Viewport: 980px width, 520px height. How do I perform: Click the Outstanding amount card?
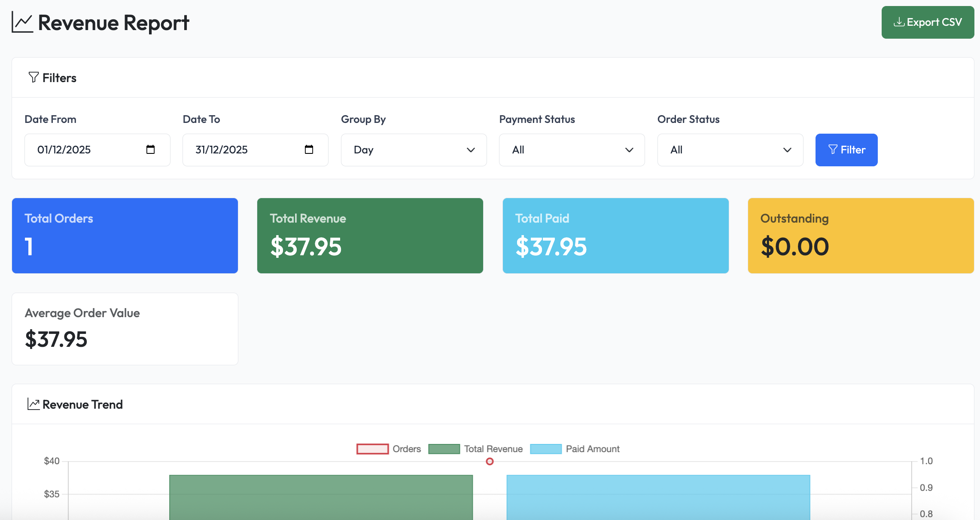coord(861,236)
